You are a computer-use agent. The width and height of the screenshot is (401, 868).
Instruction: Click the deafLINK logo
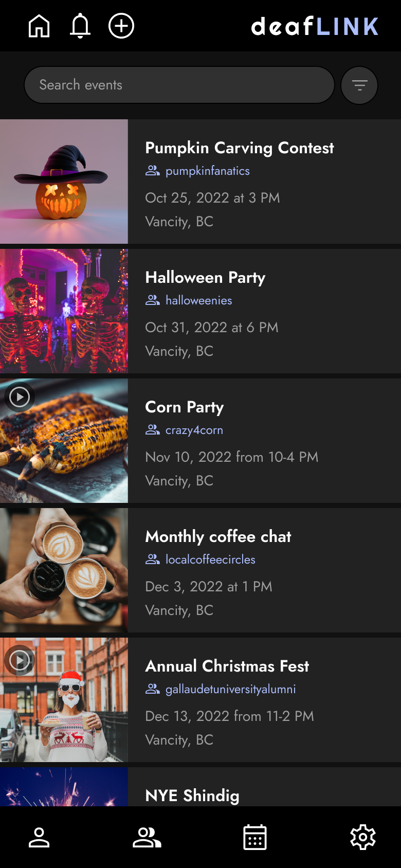coord(315,26)
